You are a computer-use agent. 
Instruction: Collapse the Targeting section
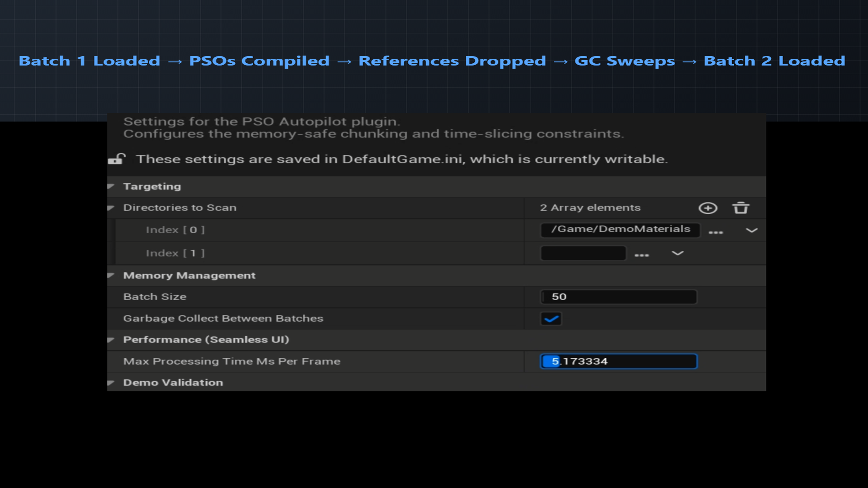[x=111, y=186]
